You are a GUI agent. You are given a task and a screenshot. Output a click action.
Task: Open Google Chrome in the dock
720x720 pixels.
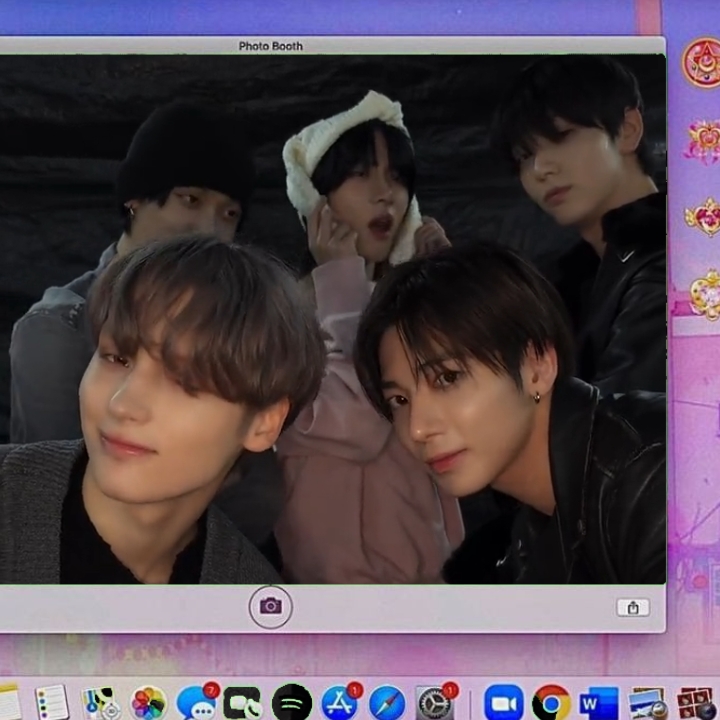pyautogui.click(x=551, y=702)
